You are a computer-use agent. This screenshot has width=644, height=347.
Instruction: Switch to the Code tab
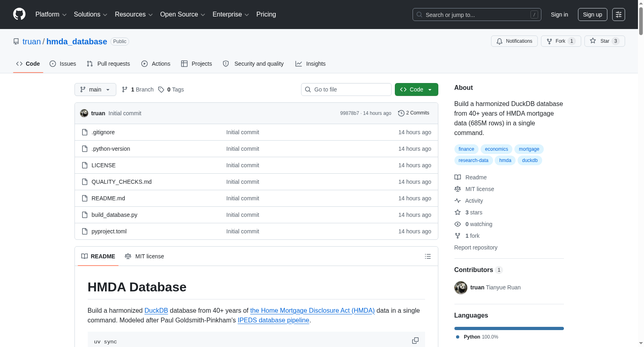(x=28, y=64)
